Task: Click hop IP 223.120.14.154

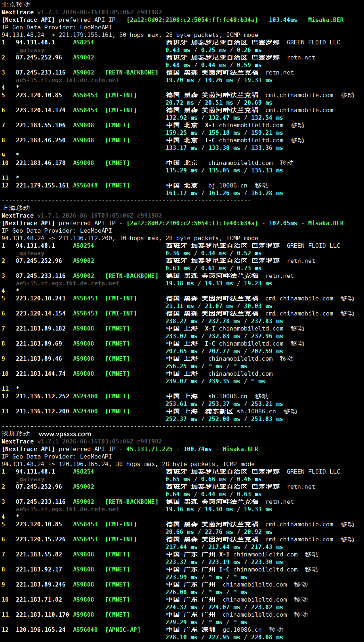Action: click(x=41, y=313)
